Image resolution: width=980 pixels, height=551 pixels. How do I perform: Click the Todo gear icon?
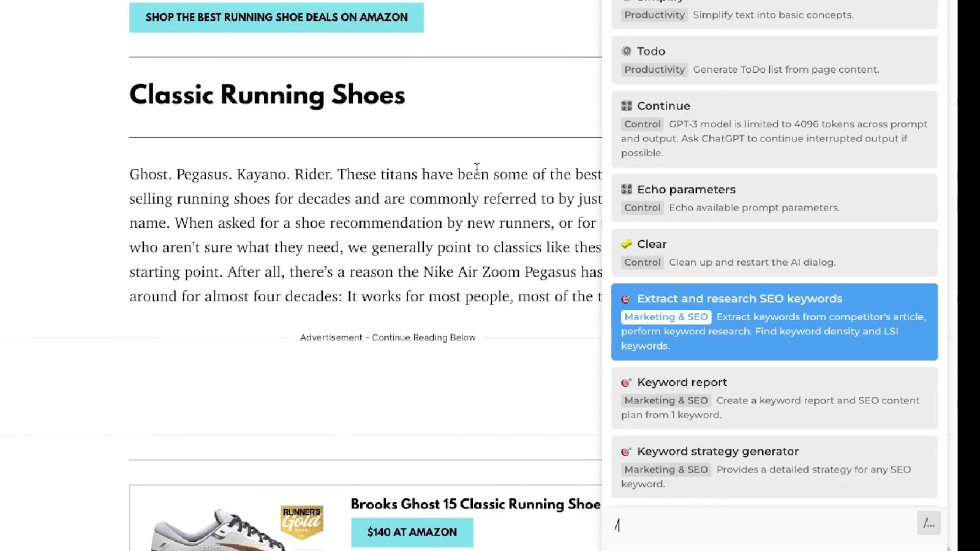point(626,51)
